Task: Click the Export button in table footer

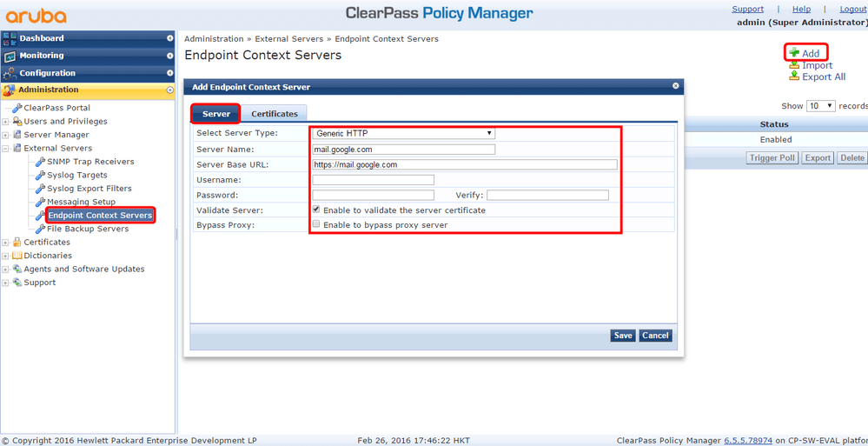Action: pyautogui.click(x=818, y=158)
